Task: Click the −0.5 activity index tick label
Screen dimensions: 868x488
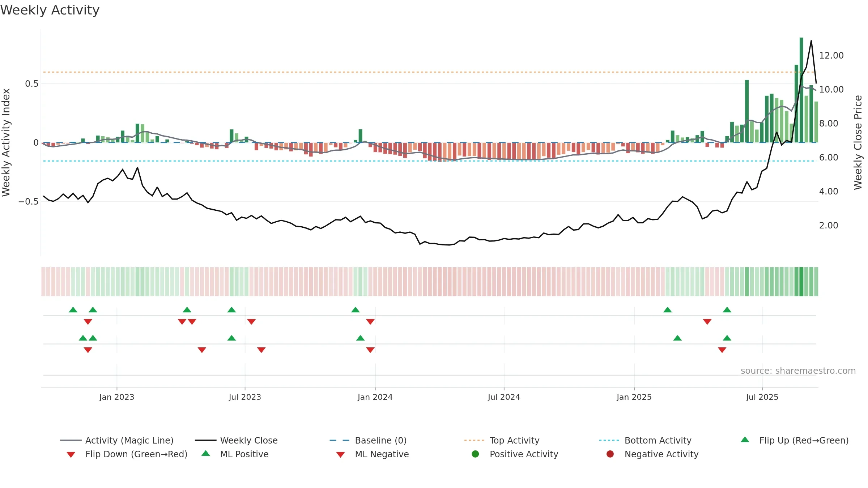Action: (28, 202)
